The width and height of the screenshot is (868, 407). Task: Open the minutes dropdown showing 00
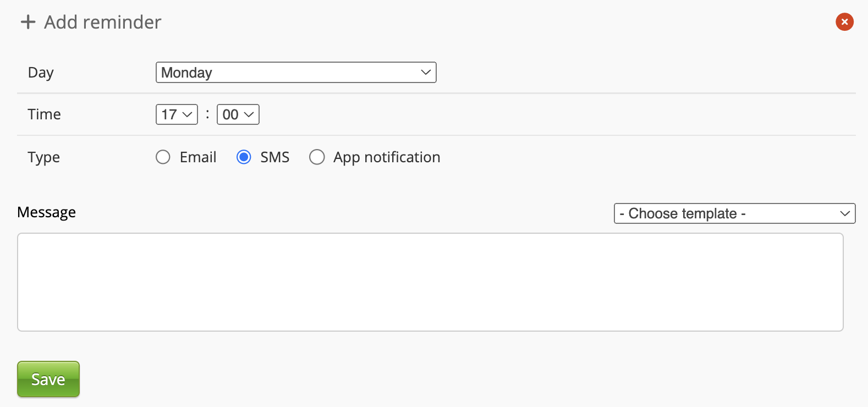tap(238, 114)
